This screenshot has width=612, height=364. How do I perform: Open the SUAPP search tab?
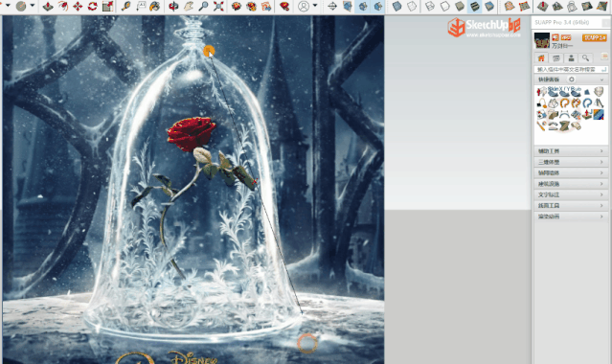[x=586, y=58]
